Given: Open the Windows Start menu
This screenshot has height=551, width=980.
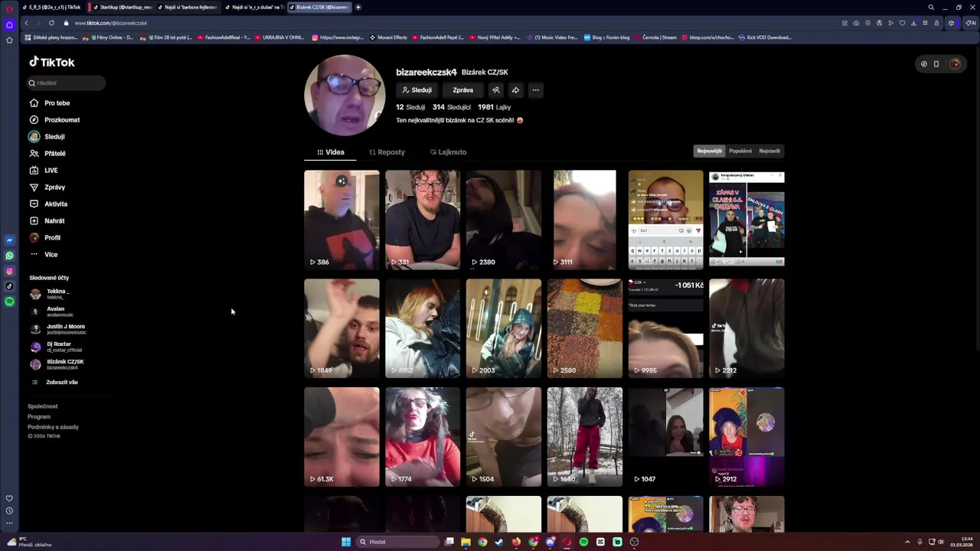Looking at the screenshot, I should 346,542.
